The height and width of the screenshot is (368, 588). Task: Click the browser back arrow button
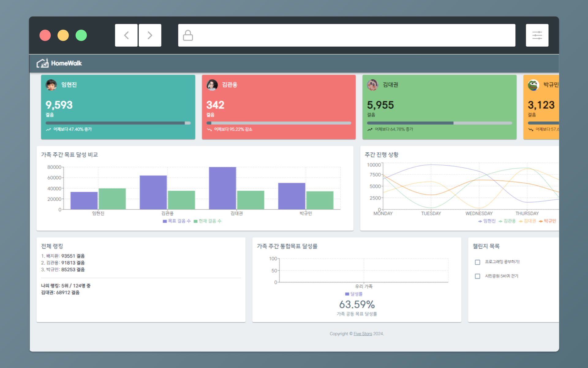tap(126, 35)
